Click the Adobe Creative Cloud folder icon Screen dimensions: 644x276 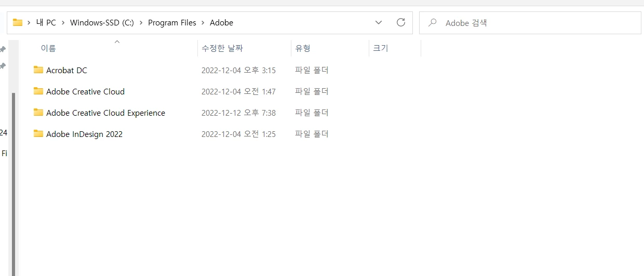tap(38, 91)
